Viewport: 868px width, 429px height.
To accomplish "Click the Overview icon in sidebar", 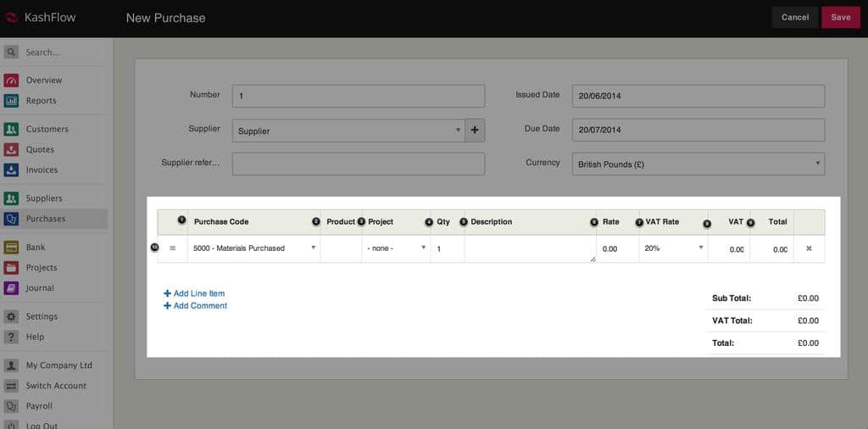I will click(x=11, y=81).
